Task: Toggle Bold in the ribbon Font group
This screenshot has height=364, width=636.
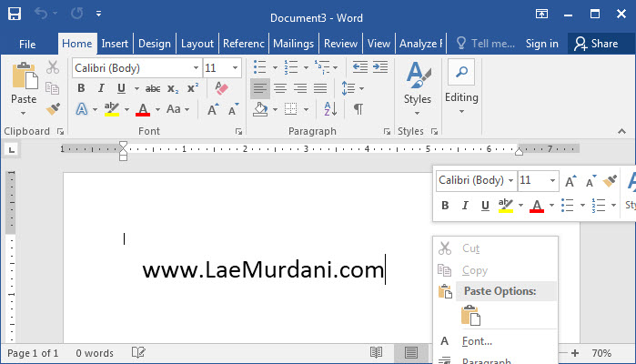Action: coord(81,88)
